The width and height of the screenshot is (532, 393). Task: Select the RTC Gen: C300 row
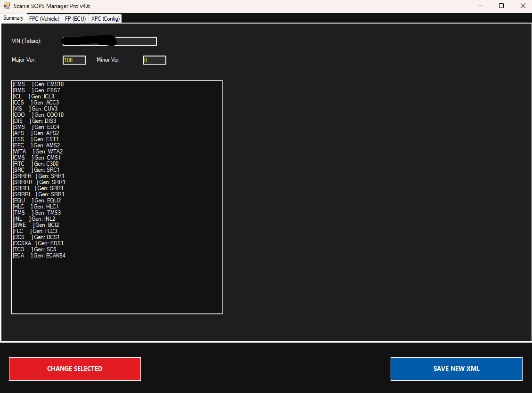(x=36, y=164)
